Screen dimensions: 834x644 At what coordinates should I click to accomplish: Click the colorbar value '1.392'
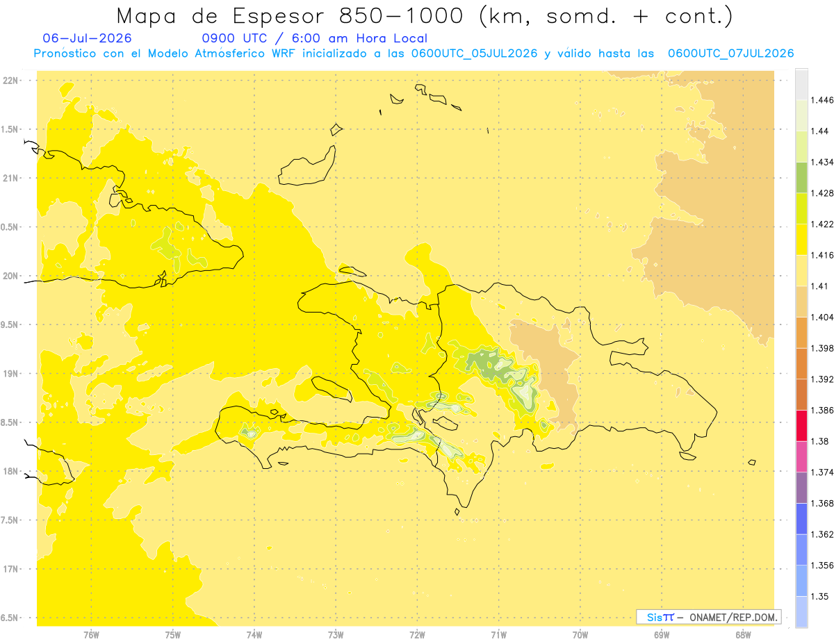pyautogui.click(x=821, y=379)
